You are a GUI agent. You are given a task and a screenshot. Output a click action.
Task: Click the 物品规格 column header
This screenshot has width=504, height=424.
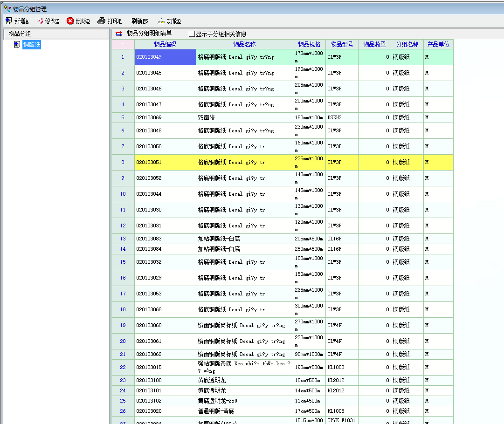[309, 44]
